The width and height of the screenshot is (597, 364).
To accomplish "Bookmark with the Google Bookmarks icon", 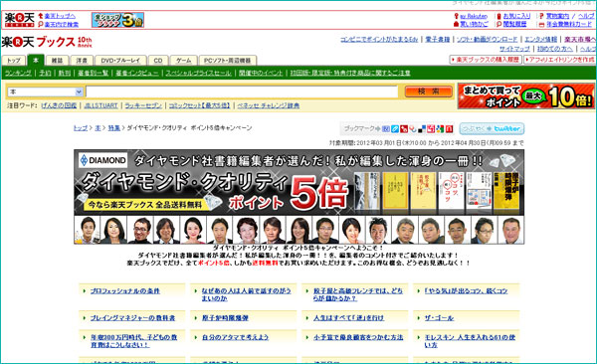I will point(440,129).
